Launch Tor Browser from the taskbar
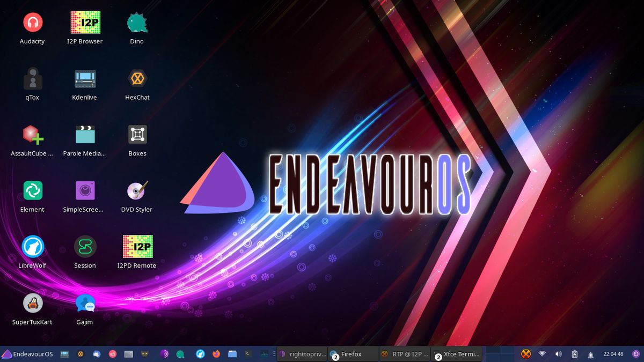The width and height of the screenshot is (644, 362). tap(164, 354)
